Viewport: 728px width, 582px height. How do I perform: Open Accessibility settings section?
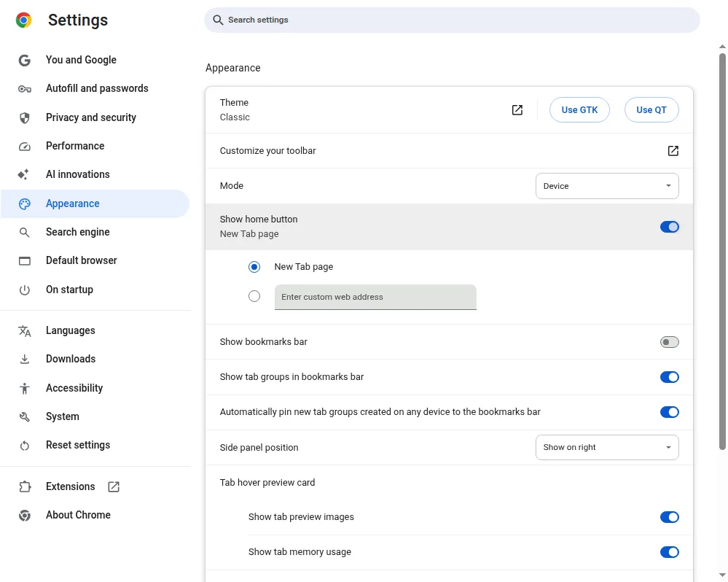pyautogui.click(x=95, y=388)
